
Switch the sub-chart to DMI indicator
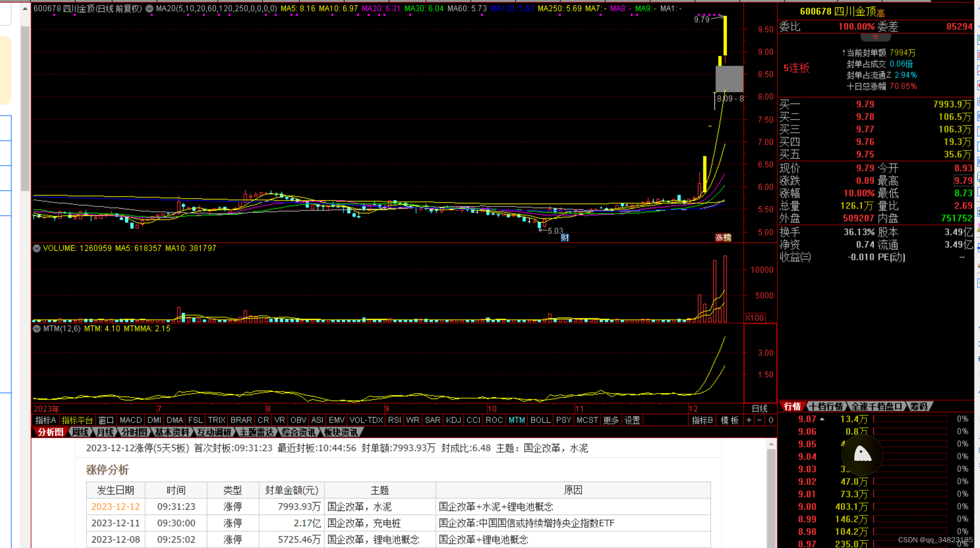[x=154, y=420]
